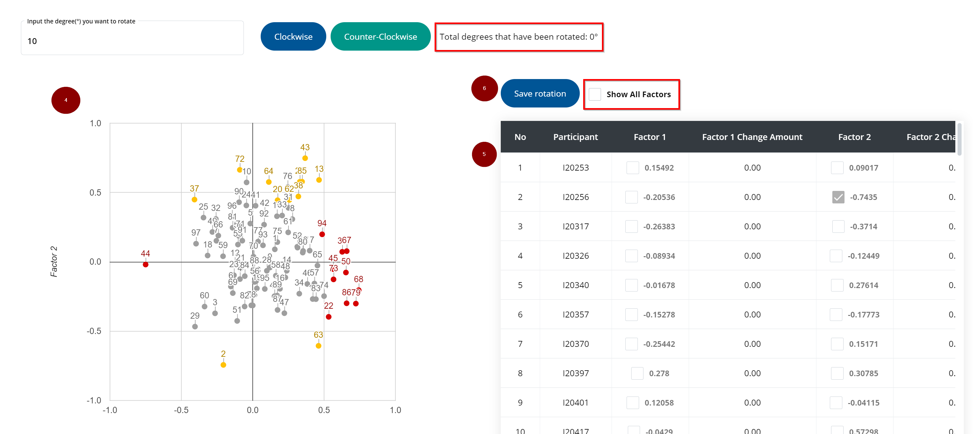Click yellow data point 63 on plot
980x434 pixels.
point(318,346)
